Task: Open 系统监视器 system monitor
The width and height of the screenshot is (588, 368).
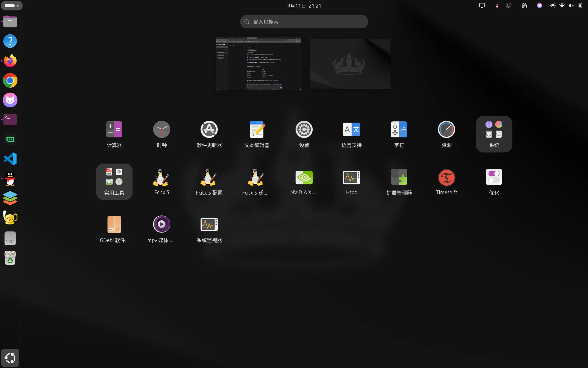Action: point(209,229)
